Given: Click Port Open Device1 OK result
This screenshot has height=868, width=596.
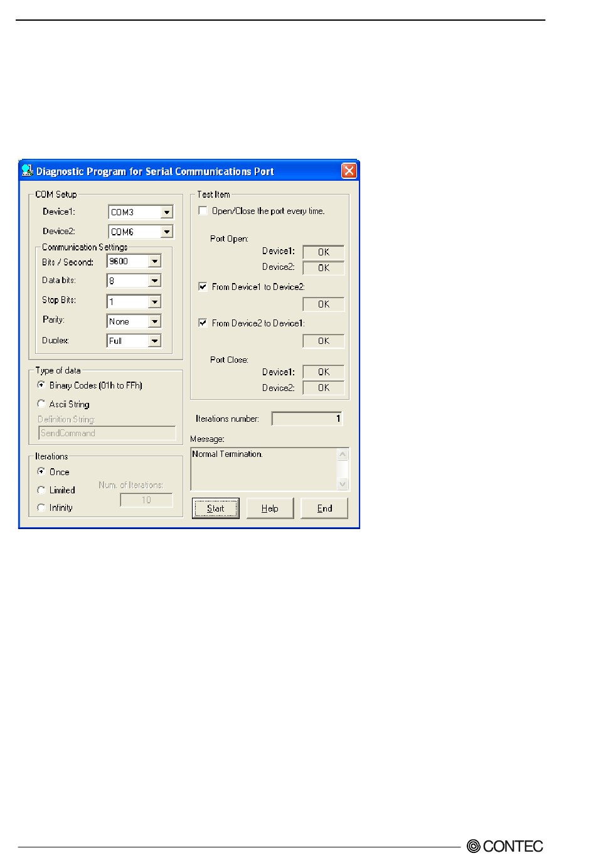Looking at the screenshot, I should coord(324,252).
